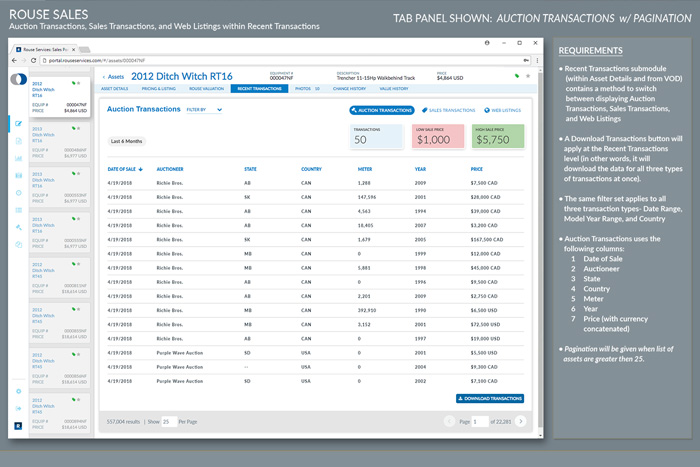Viewport: 700px width, 467px height.
Task: Open the list-view sidebar icon
Action: pos(18,210)
